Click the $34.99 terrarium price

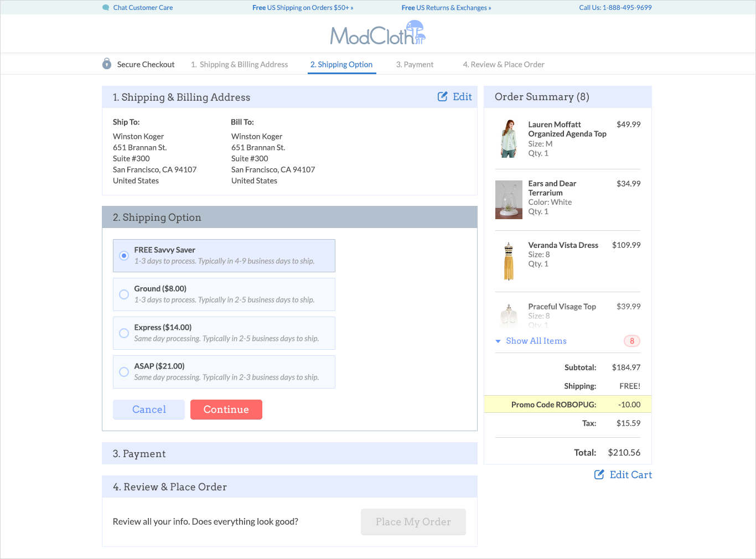(x=629, y=184)
